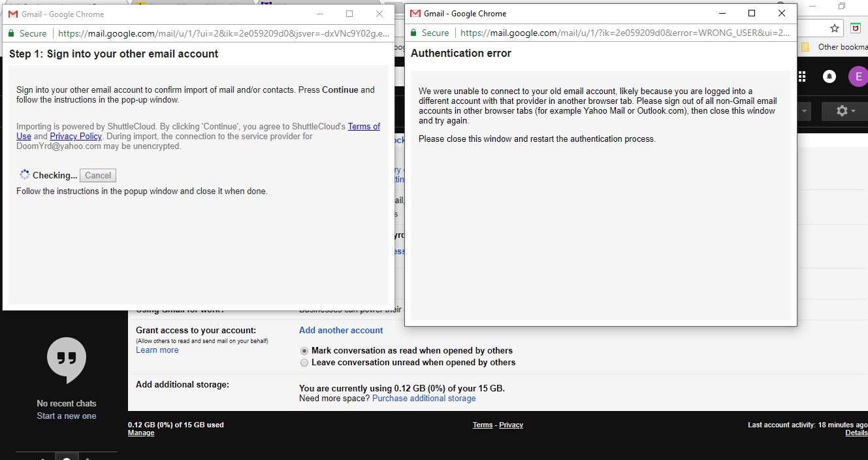
Task: Expand the Gmail settings gear menu
Action: [845, 111]
